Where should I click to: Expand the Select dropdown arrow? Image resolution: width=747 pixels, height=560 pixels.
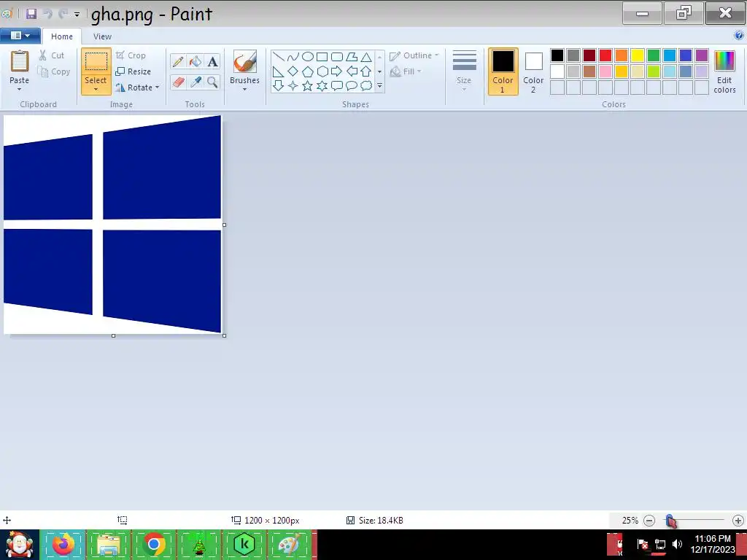coord(96,90)
